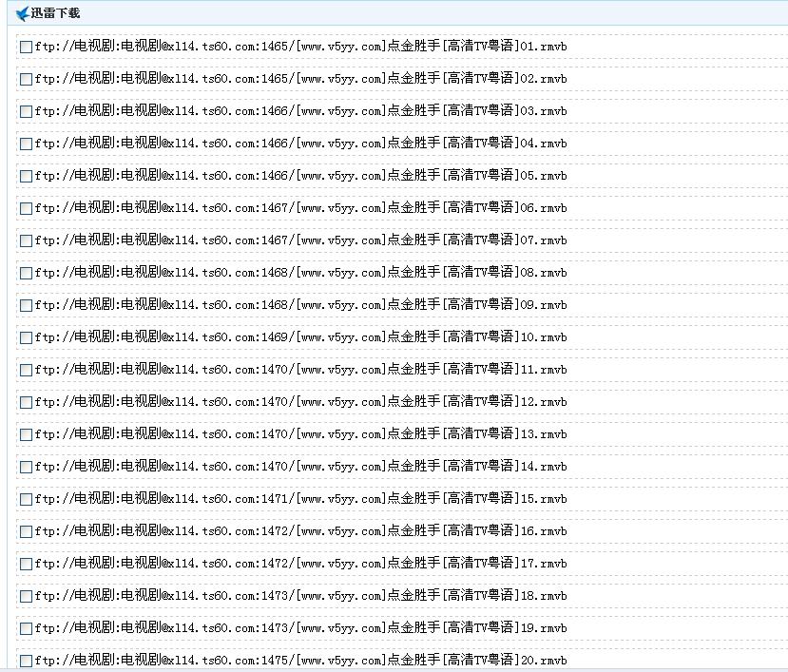Select the ftp address text ending 20.rmvb
The width and height of the screenshot is (788, 672).
(301, 660)
